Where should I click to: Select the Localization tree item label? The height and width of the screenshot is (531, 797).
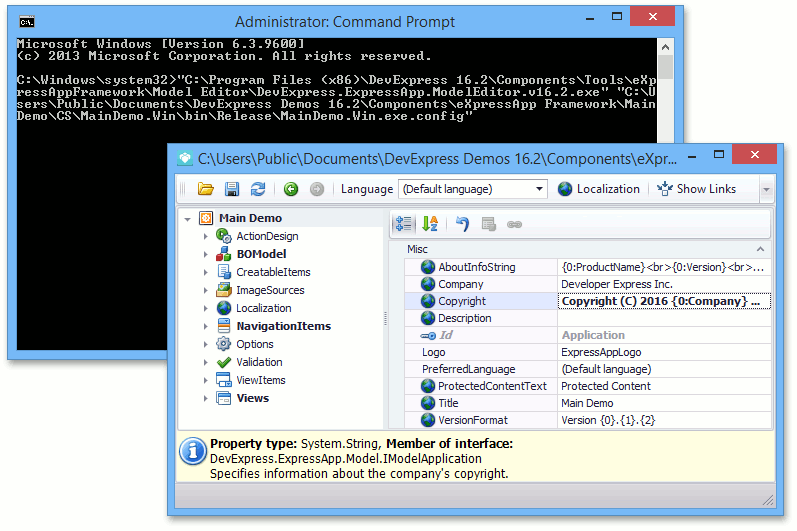(264, 308)
